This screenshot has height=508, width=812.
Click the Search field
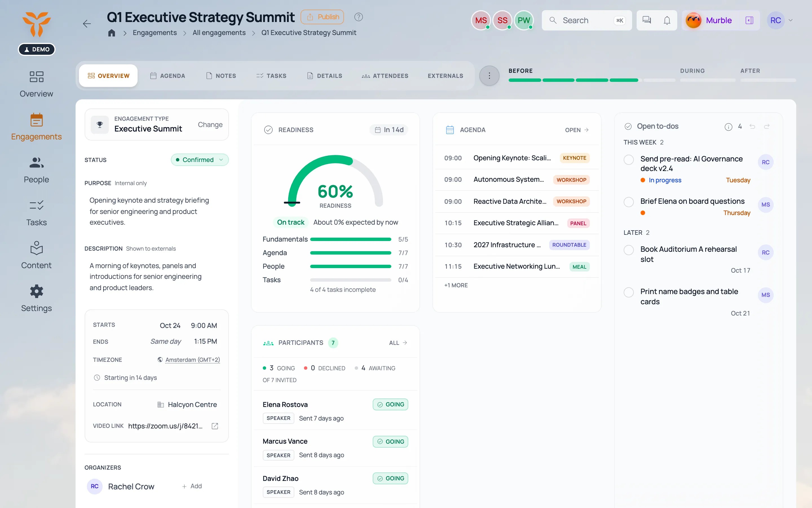tap(586, 20)
